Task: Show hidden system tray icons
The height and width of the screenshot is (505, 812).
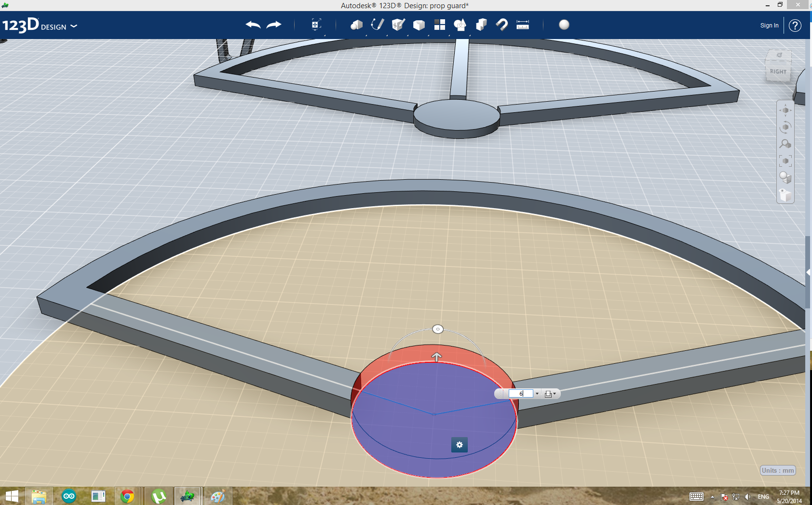Action: [x=712, y=497]
